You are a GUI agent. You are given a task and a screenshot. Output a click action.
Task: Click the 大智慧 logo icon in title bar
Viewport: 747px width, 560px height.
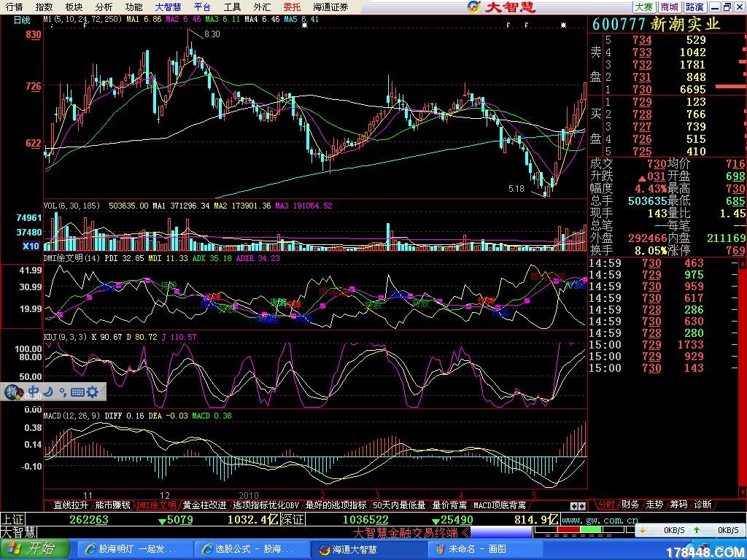pos(474,7)
